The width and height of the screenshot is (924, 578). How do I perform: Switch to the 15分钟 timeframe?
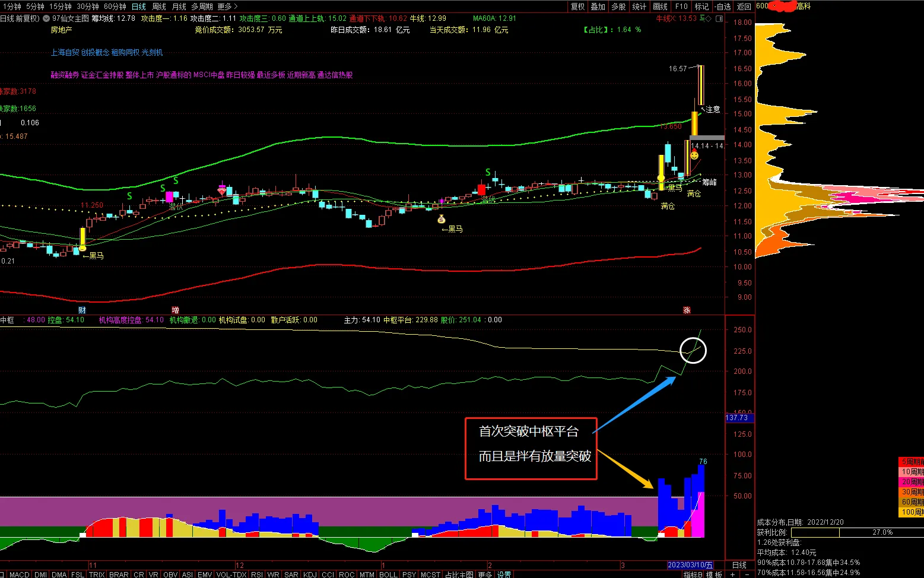click(60, 7)
